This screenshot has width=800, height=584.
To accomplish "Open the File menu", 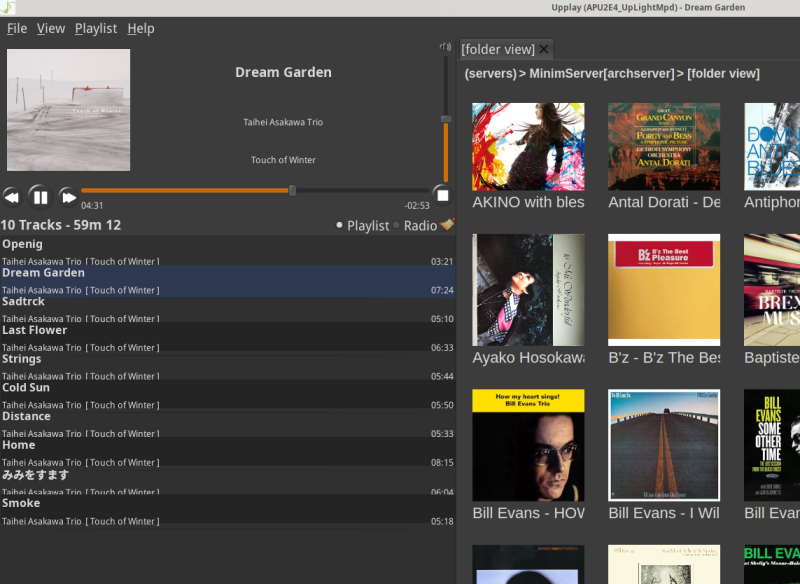I will click(x=17, y=28).
